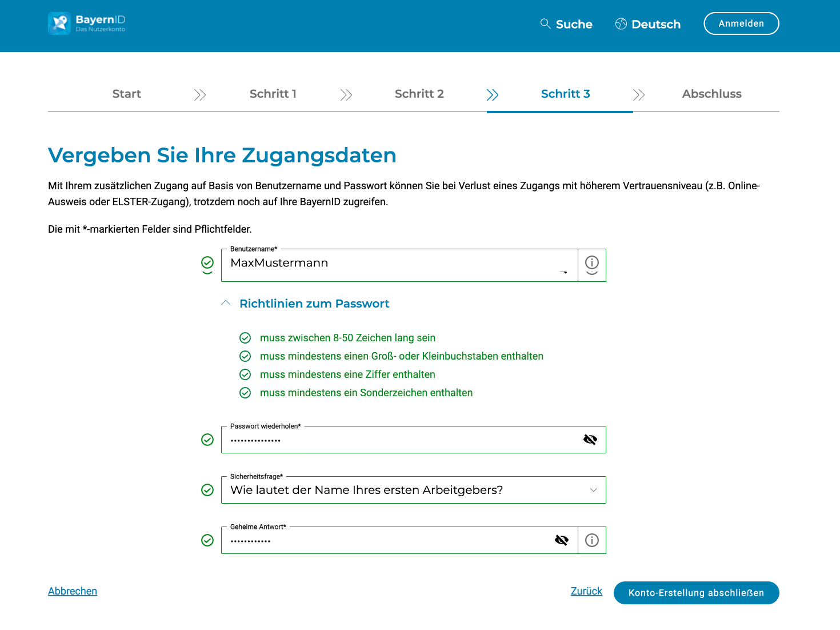Collapse Richtlinien zum Passwort chevron
The width and height of the screenshot is (840, 630).
[226, 303]
